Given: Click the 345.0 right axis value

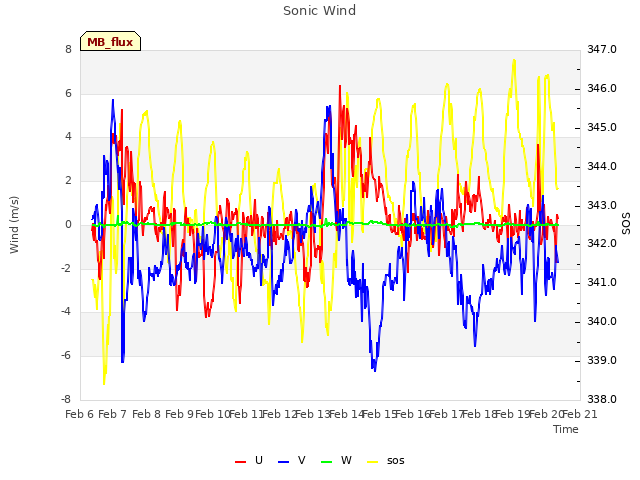Looking at the screenshot, I should 602,127.
